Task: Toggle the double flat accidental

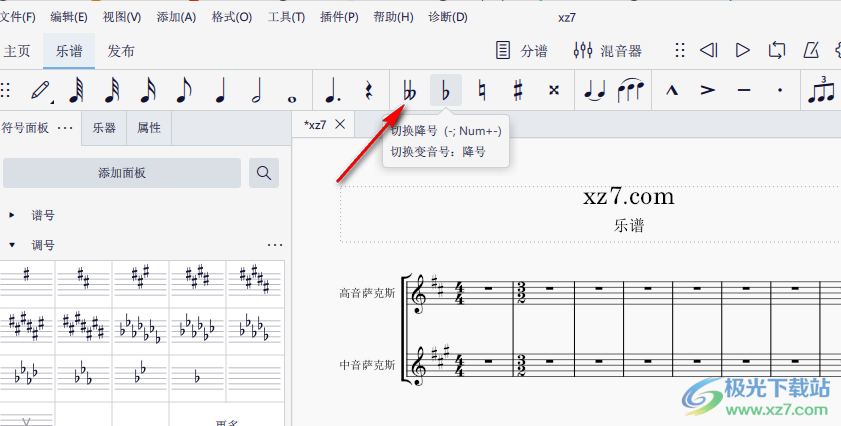Action: pos(410,90)
